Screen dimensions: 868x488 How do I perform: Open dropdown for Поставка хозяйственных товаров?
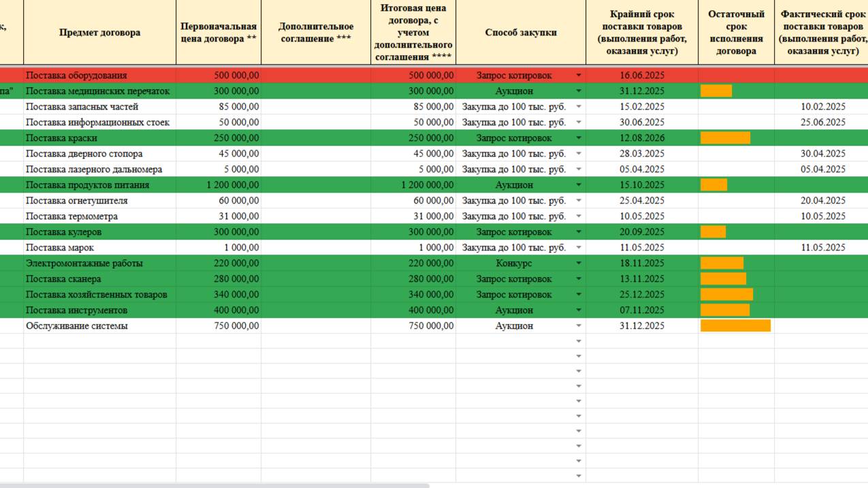coord(579,295)
